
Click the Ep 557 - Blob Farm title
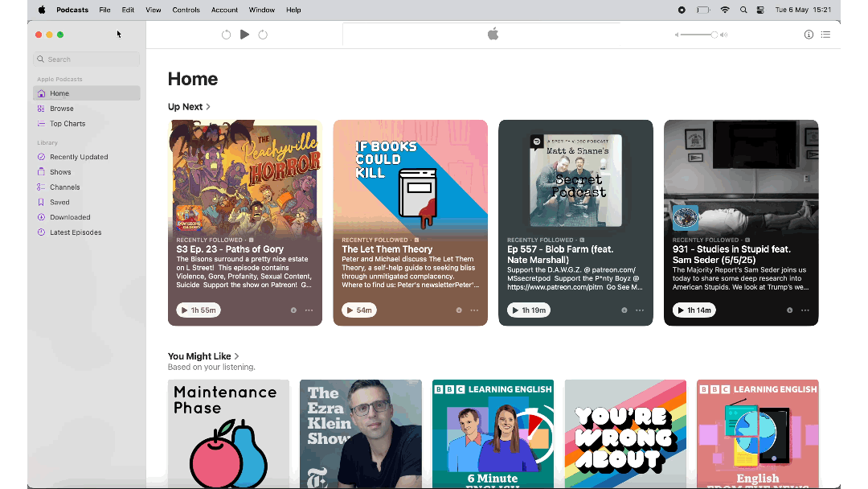tap(560, 255)
